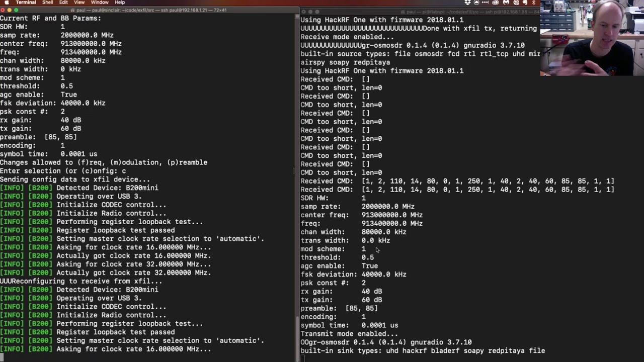
Task: Click the cloud backup menu bar icon
Action: pyautogui.click(x=476, y=2)
